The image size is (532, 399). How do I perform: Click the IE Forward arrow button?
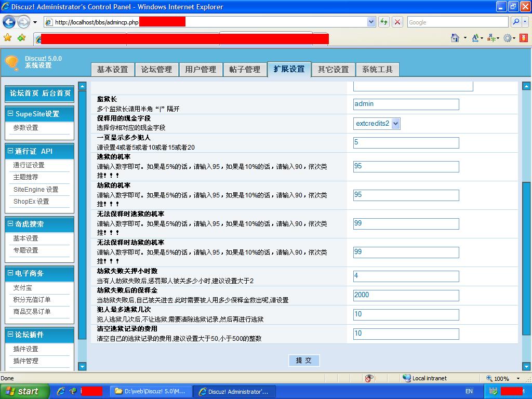point(23,22)
